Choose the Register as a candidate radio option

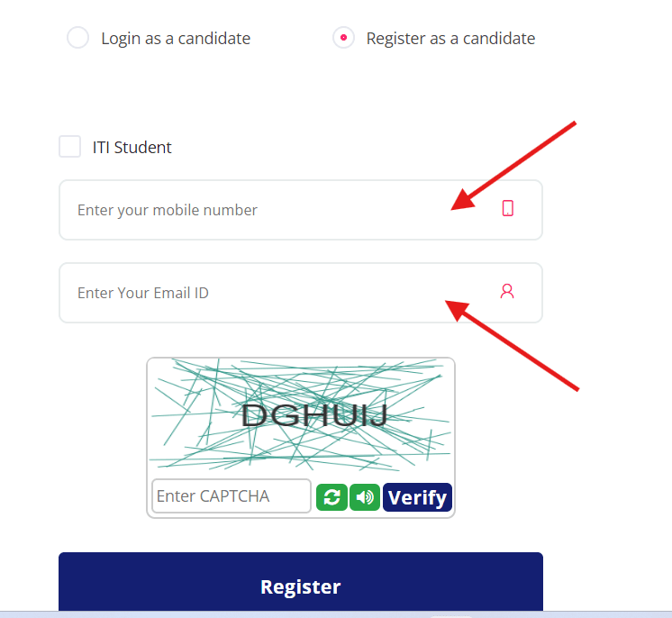coord(343,38)
